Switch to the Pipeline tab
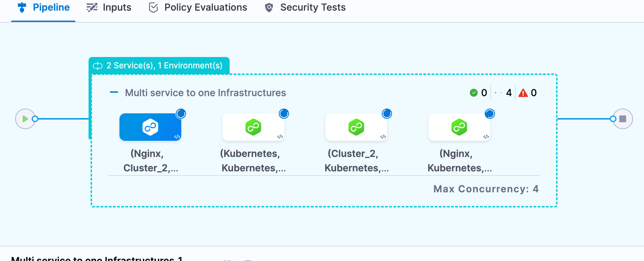This screenshot has height=261, width=644. click(44, 8)
